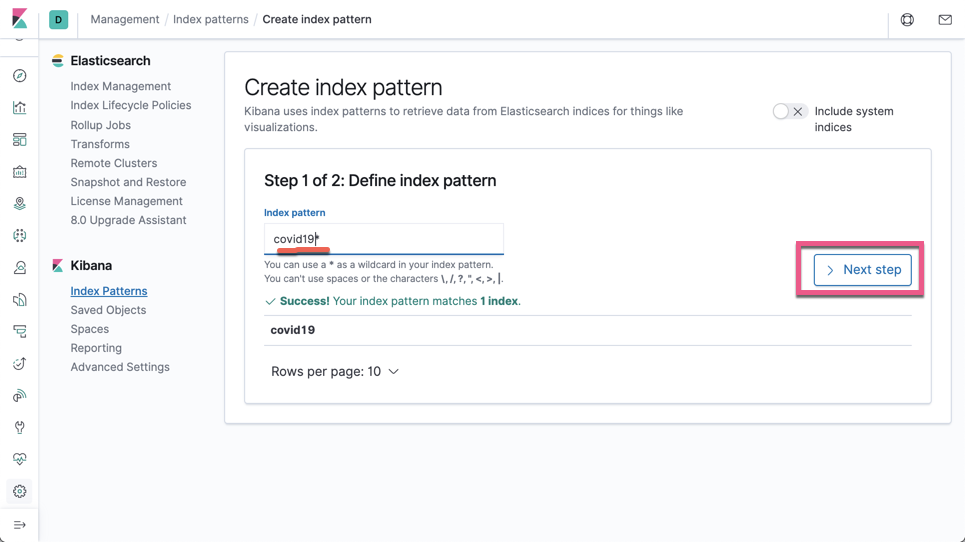Open Visualize bar chart sidebar icon
This screenshot has width=965, height=542.
[20, 108]
